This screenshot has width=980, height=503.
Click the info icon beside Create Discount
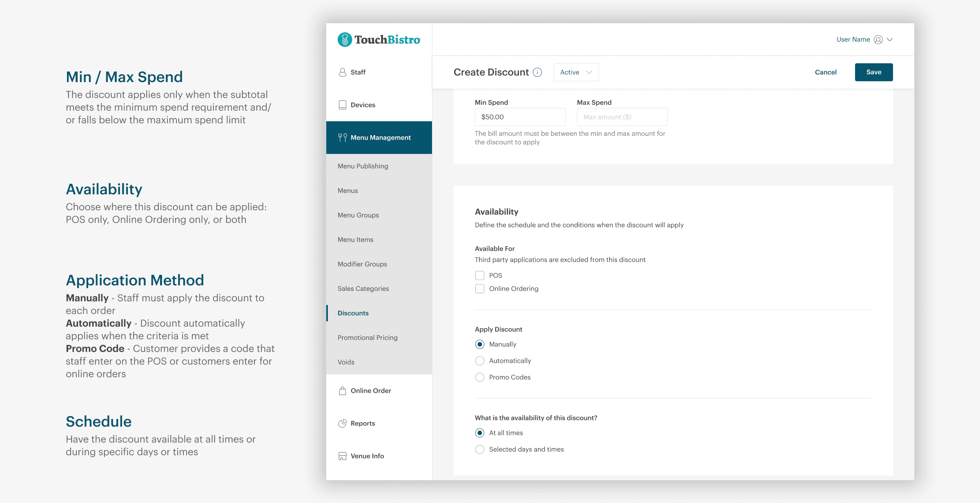pos(537,72)
